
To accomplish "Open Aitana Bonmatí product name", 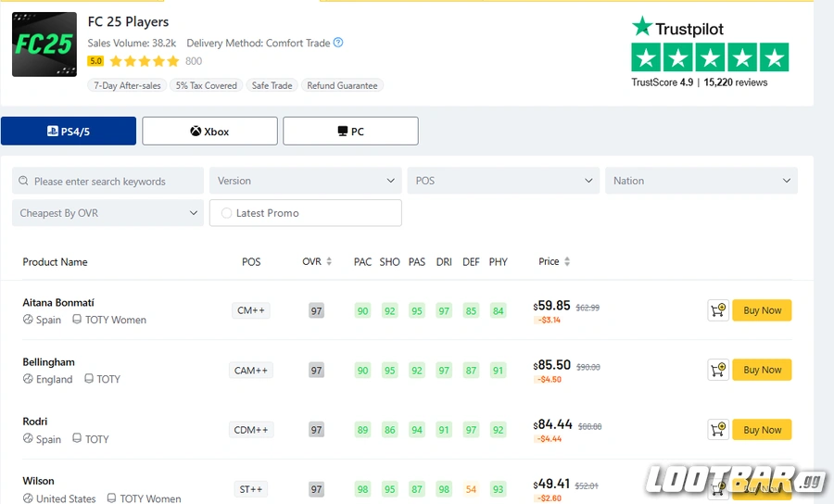I will 58,303.
